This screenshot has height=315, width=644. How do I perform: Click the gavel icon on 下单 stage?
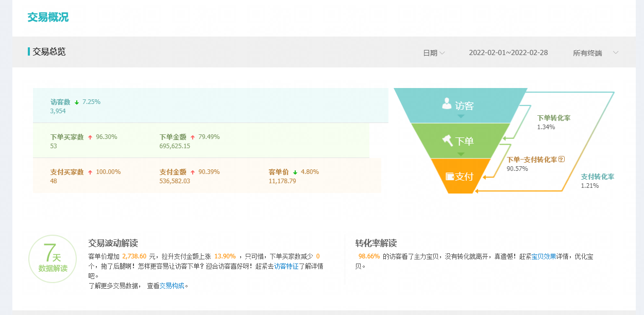(447, 140)
